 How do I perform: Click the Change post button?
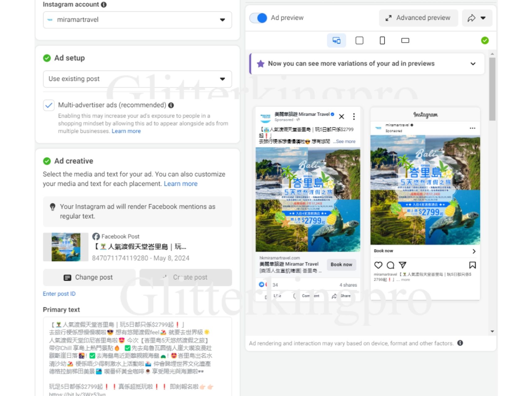pyautogui.click(x=89, y=277)
